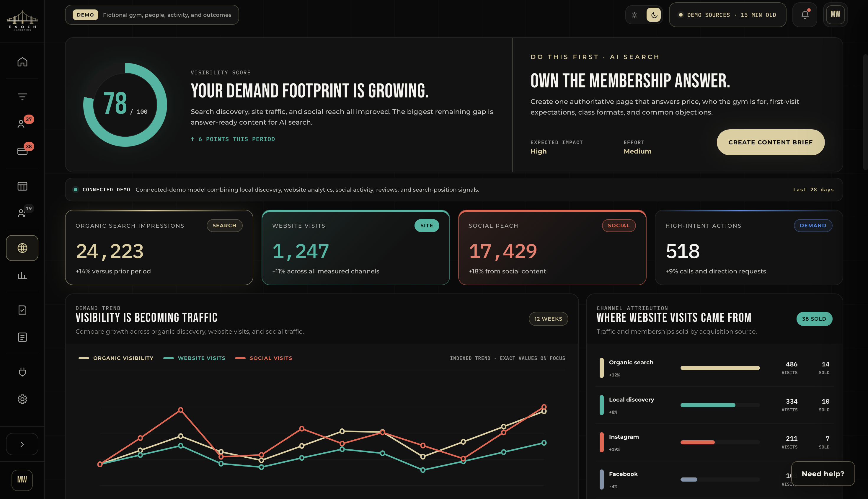
Task: Click the Enoch Marketing bridge logo
Action: (22, 21)
